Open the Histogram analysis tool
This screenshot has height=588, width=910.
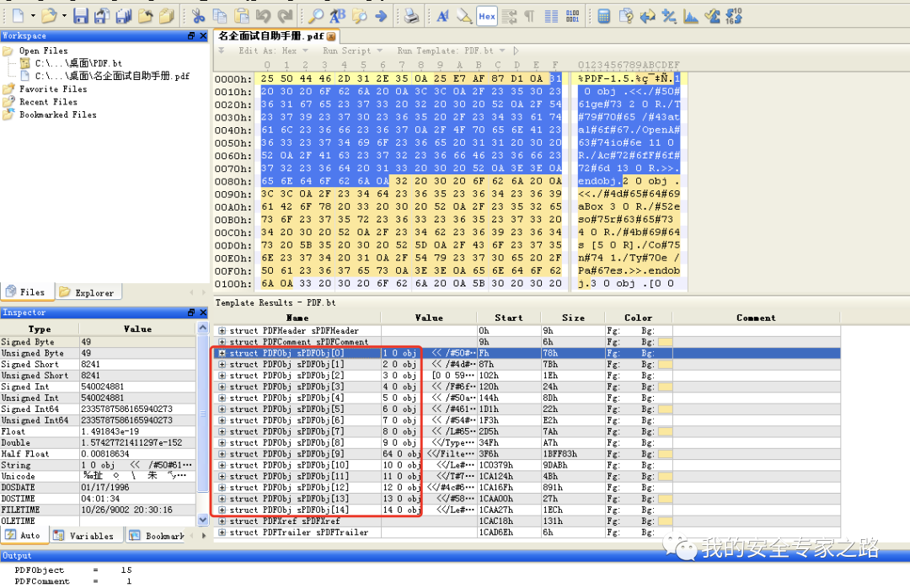690,15
